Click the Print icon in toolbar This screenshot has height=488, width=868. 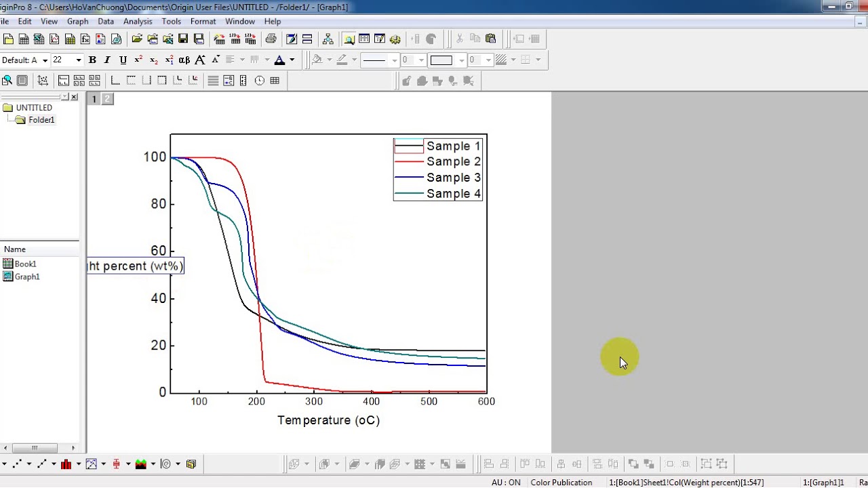pyautogui.click(x=271, y=39)
